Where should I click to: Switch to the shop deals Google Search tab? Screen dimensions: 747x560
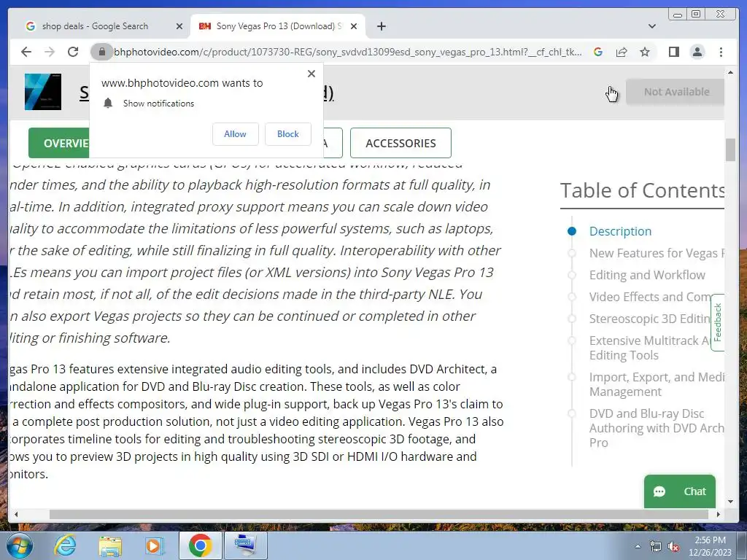click(96, 26)
